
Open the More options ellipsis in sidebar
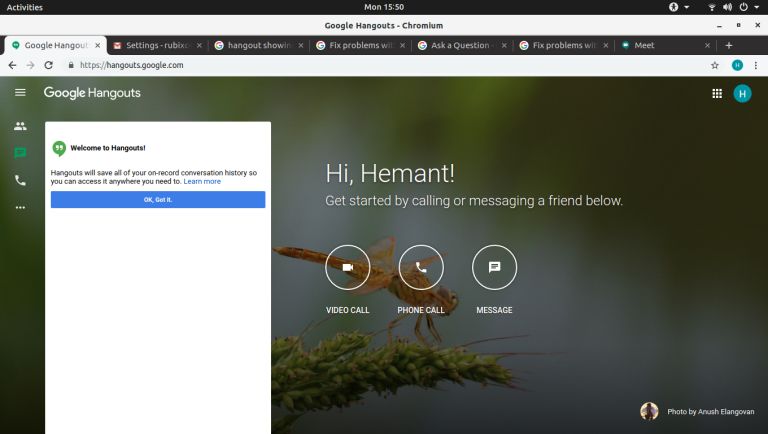point(20,208)
